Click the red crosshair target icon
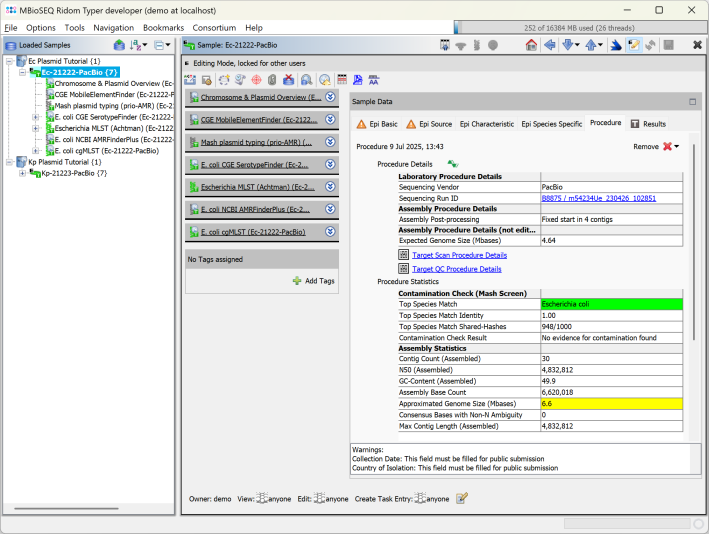The height and width of the screenshot is (534, 709). 257,79
